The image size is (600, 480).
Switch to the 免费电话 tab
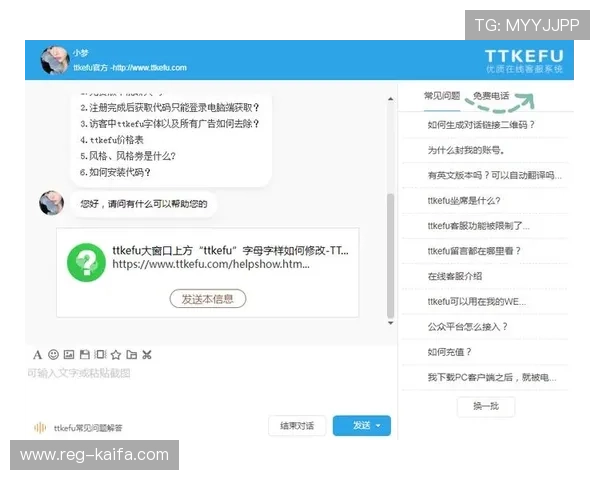491,96
